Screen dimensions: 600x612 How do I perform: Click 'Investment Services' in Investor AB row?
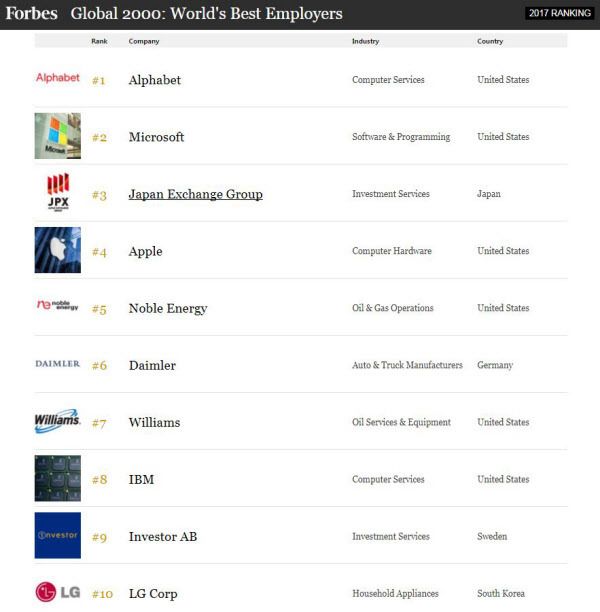(391, 536)
